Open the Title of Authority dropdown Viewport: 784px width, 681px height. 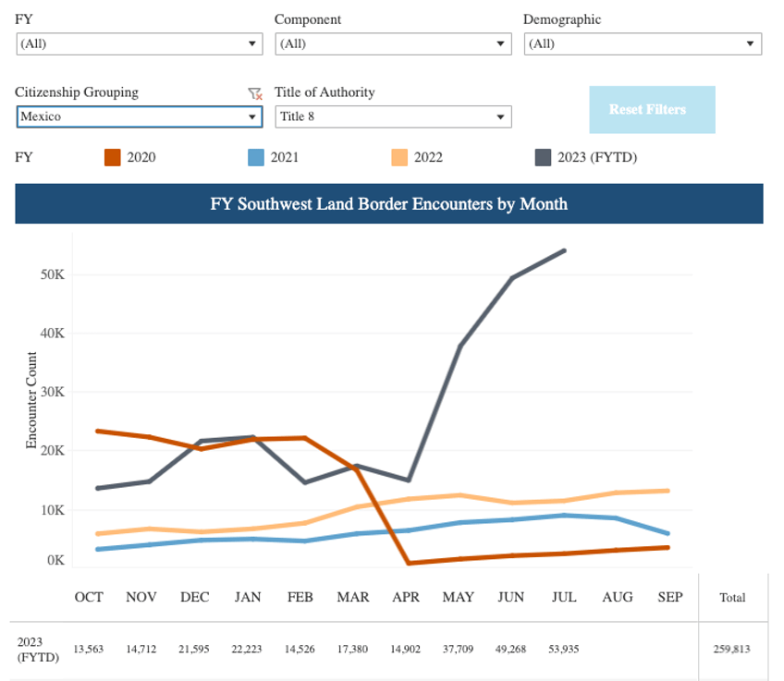[x=393, y=117]
